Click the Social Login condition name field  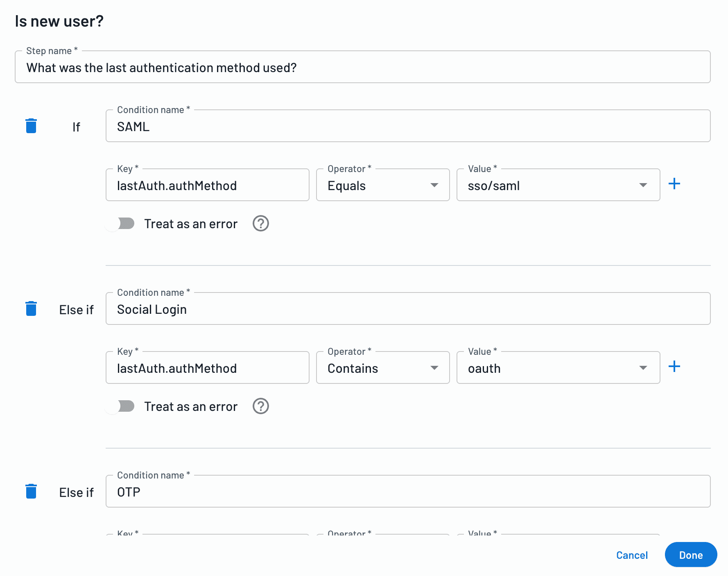click(x=407, y=309)
